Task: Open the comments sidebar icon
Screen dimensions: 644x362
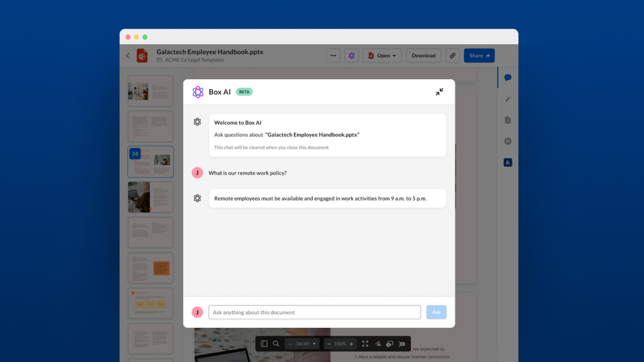Action: click(508, 77)
